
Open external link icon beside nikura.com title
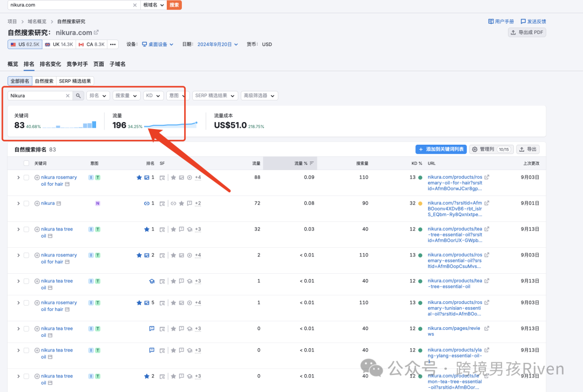[x=96, y=32]
